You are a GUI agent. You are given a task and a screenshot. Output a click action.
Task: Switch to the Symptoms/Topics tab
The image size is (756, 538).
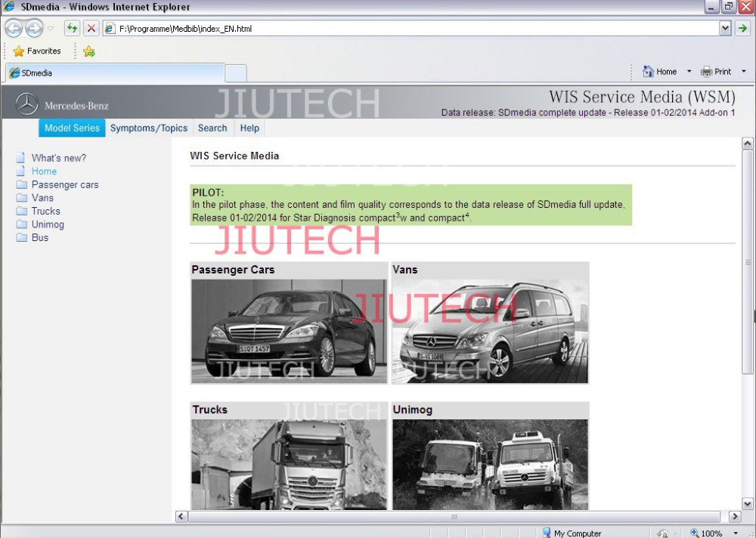coord(148,128)
